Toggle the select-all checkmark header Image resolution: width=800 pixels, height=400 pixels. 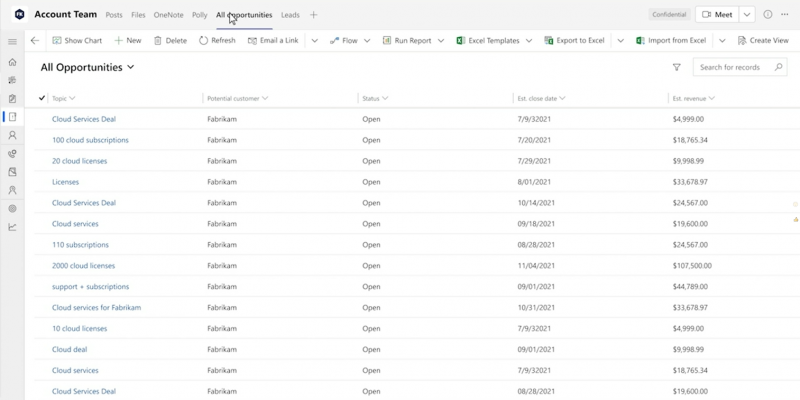42,98
